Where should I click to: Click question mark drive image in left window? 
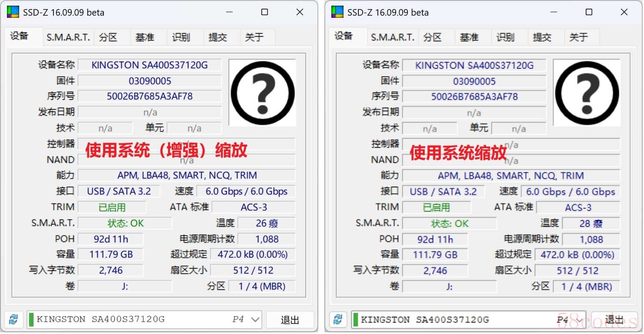tap(262, 93)
